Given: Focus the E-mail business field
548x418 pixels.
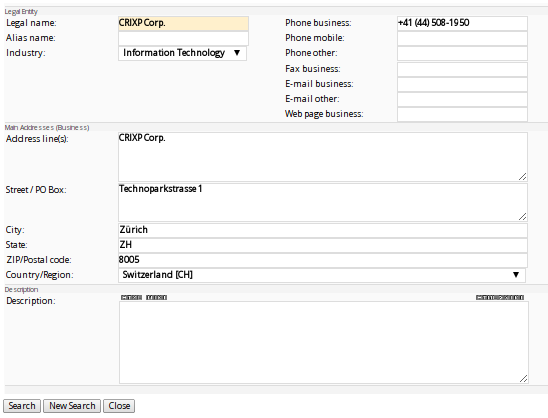Looking at the screenshot, I should pyautogui.click(x=462, y=84).
